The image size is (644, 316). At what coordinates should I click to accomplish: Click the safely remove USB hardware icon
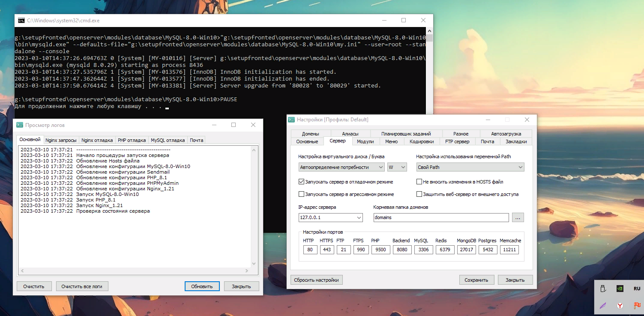[x=603, y=289]
